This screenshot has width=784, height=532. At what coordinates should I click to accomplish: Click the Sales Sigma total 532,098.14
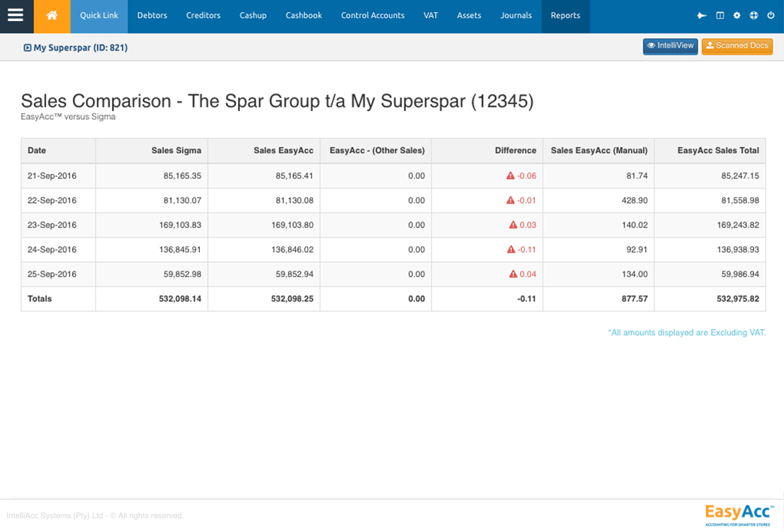(x=180, y=299)
